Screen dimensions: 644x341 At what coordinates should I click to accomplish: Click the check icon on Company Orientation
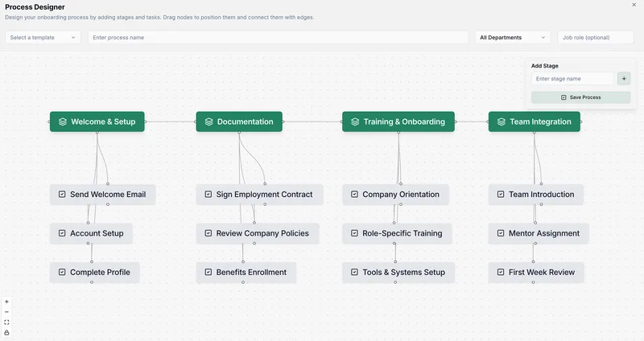(x=354, y=194)
